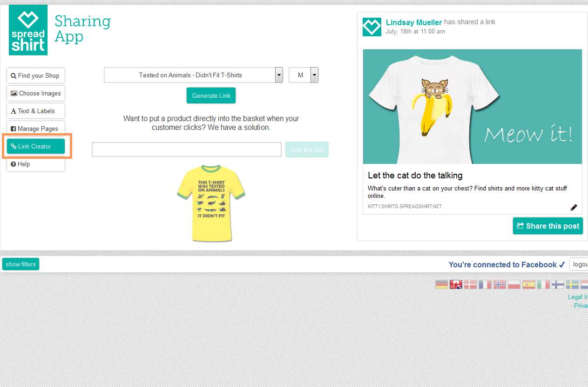Click the Spreadshirt logo

coord(28,29)
